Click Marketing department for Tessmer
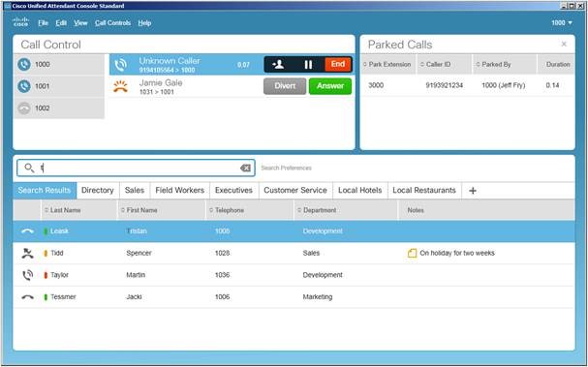 318,297
